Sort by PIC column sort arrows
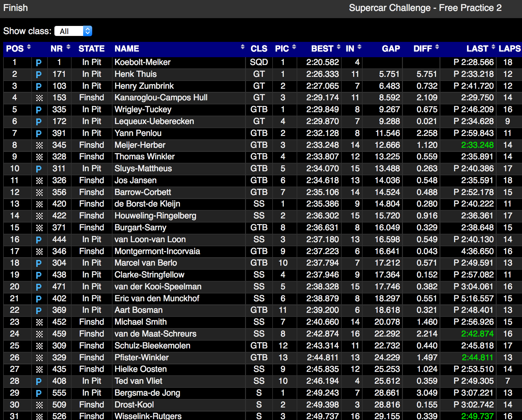 (294, 47)
